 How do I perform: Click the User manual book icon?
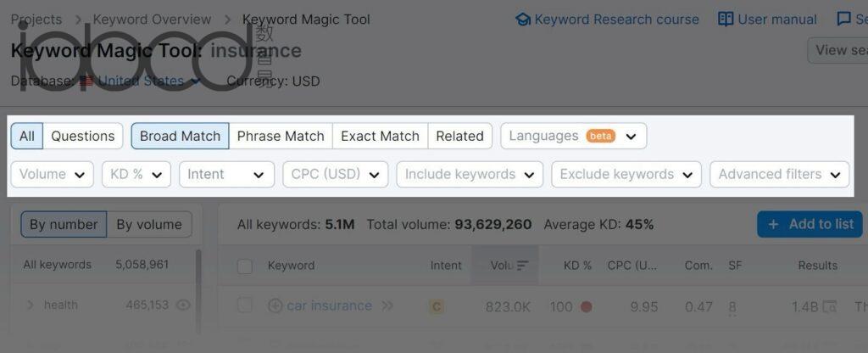tap(726, 20)
